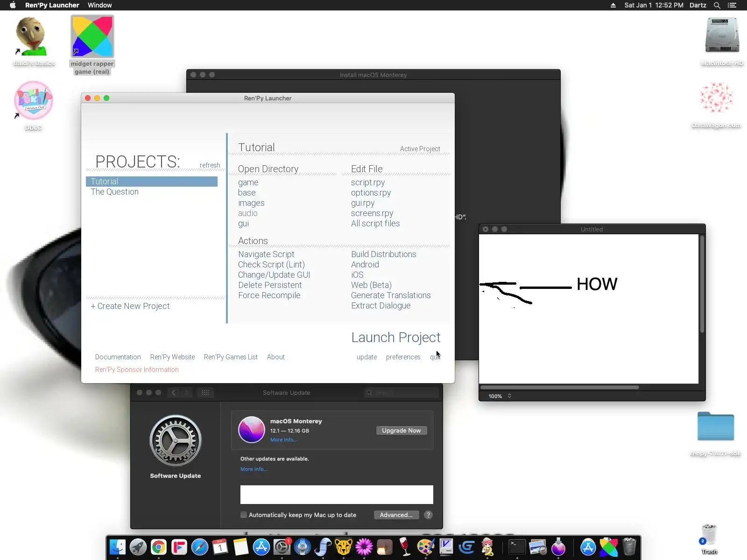The height and width of the screenshot is (560, 747).
Task: Open System Preferences gear in Dock
Action: click(x=282, y=546)
